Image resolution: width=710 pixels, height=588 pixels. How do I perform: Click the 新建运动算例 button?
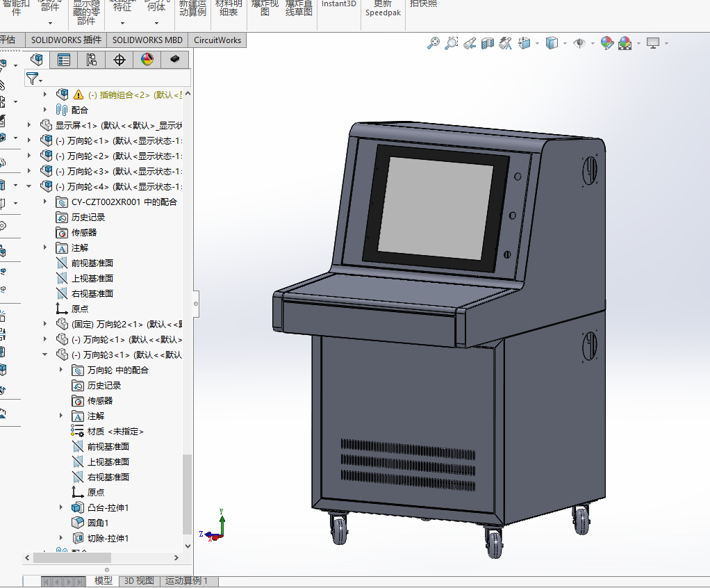point(192,8)
